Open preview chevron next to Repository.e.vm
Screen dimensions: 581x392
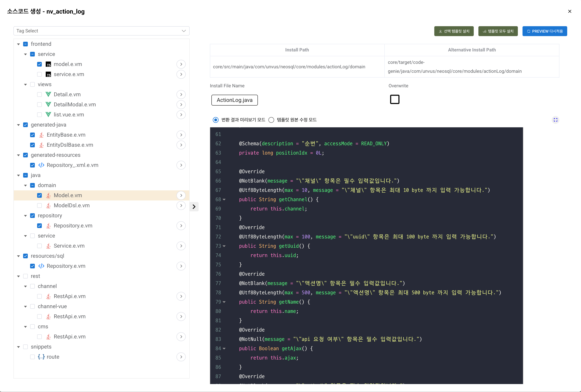[181, 225]
